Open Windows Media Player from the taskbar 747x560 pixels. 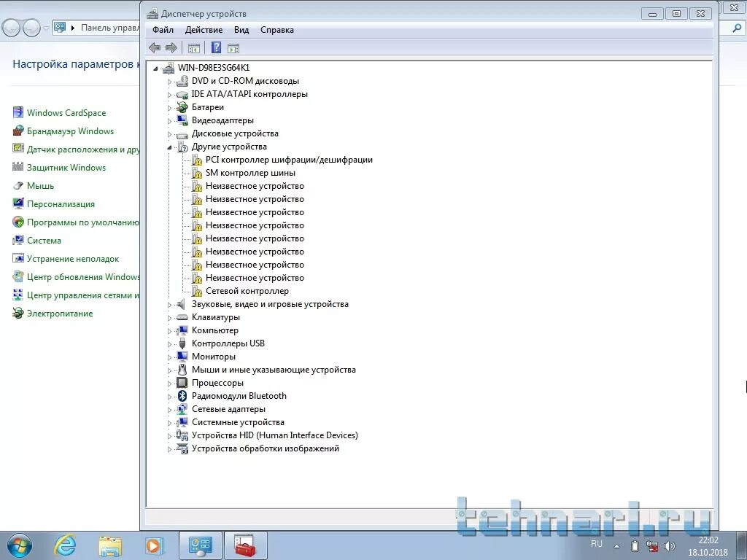pos(154,545)
